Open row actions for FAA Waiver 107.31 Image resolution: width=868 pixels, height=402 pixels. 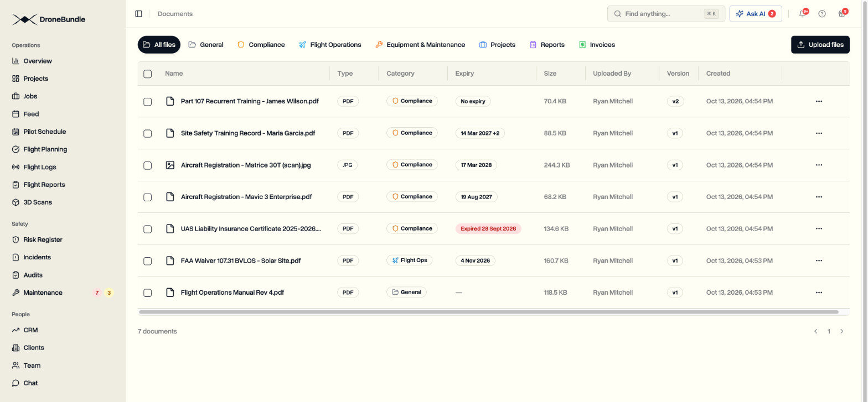point(819,260)
